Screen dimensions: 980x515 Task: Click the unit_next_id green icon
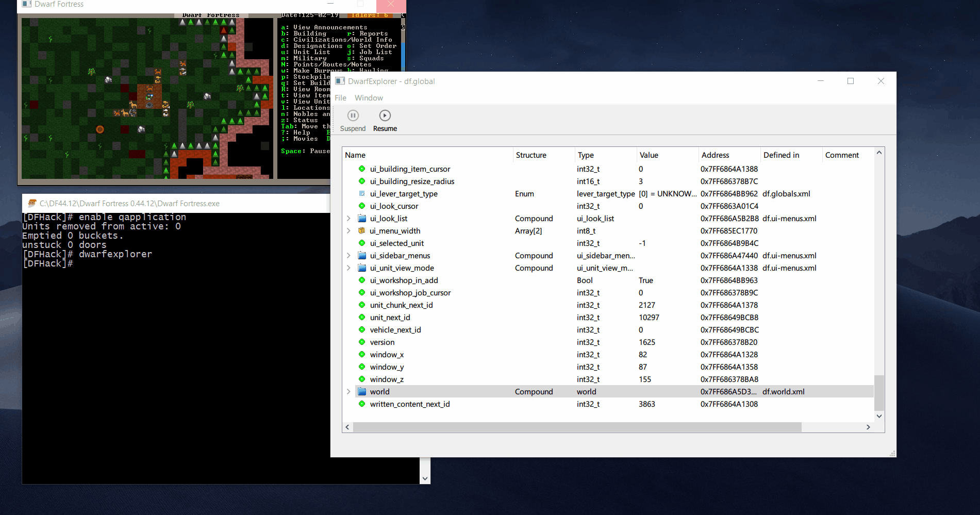click(362, 317)
